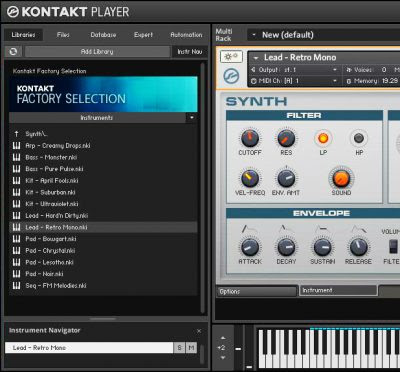Toggle the Instr Nav button

(x=190, y=52)
